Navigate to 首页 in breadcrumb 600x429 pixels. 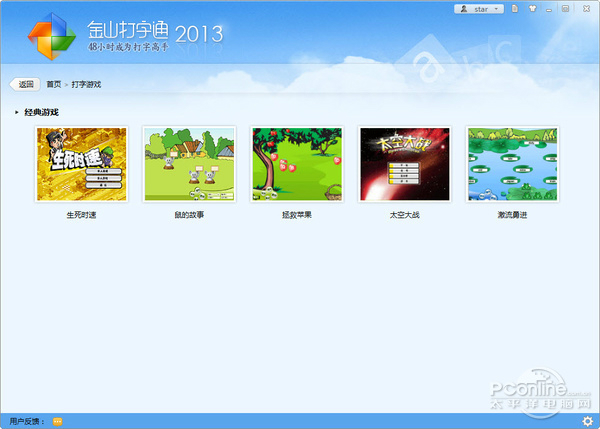point(54,84)
